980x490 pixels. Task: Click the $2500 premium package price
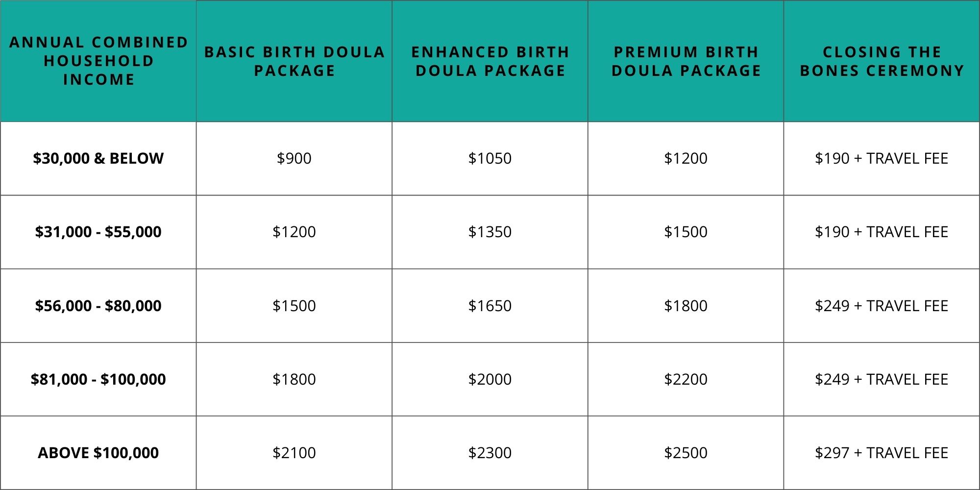tap(686, 453)
